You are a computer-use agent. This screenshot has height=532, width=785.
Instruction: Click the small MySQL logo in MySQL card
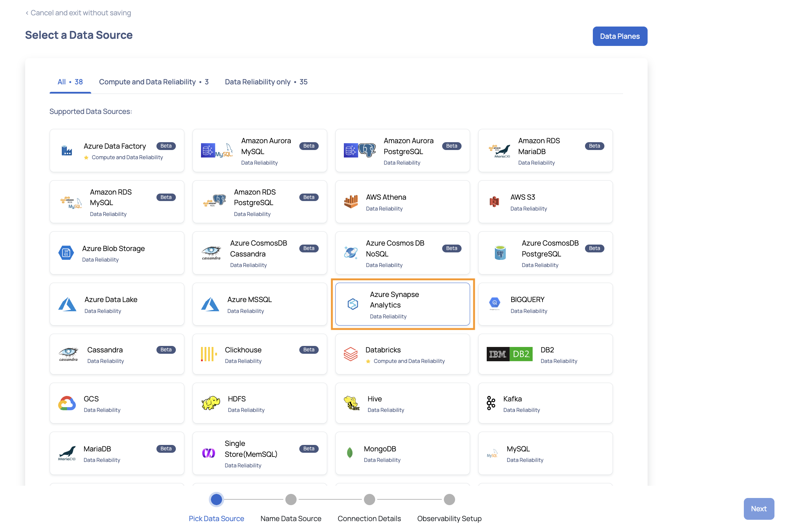point(492,454)
